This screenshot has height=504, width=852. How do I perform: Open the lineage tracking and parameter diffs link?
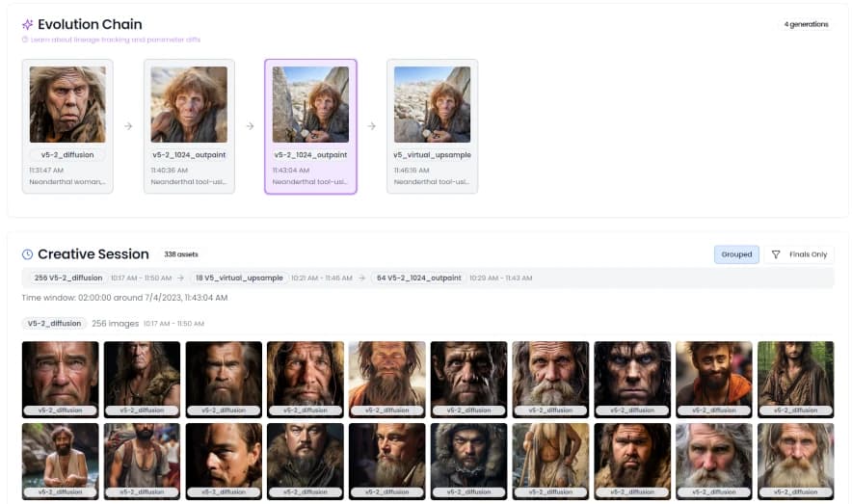[116, 40]
